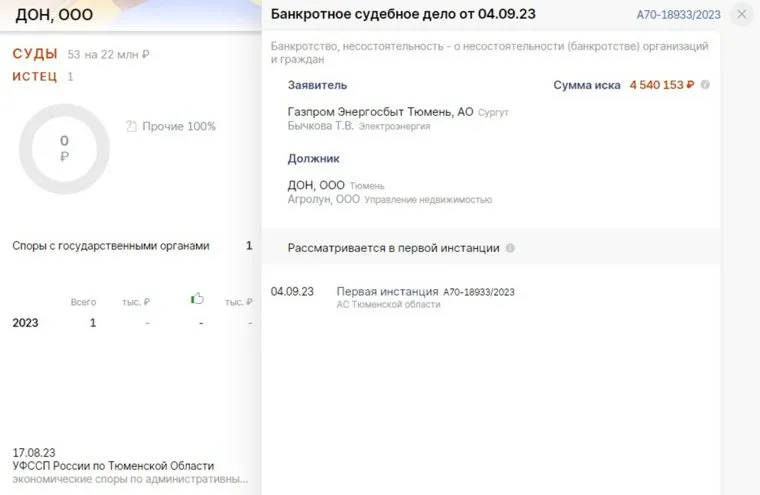Open 'Первая инстанция' case entry
Screen dimensions: 760x495
click(x=387, y=291)
